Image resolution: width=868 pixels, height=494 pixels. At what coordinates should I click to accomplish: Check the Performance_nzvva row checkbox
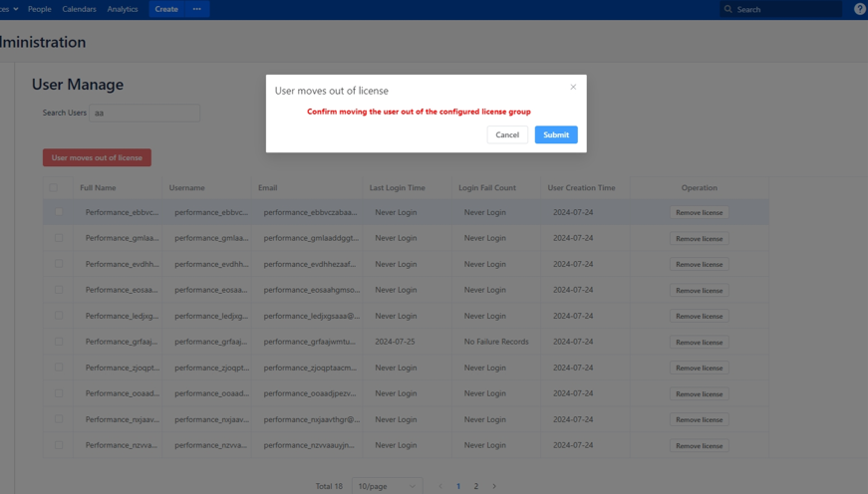(x=59, y=445)
